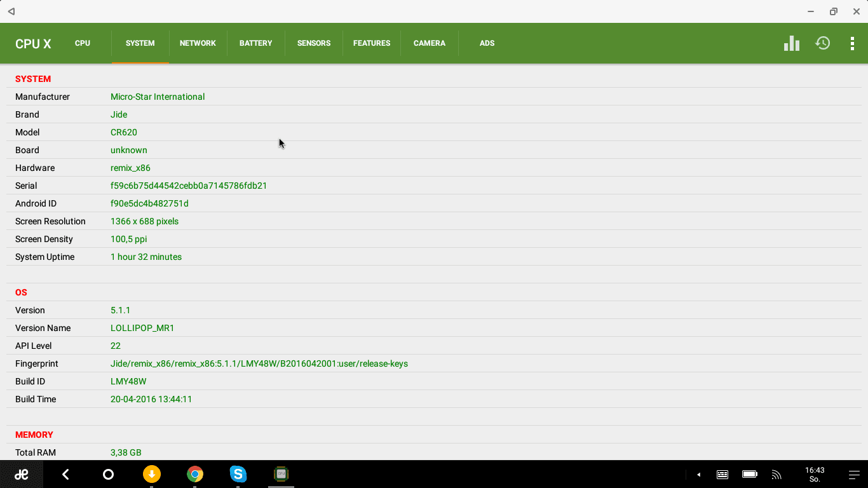868x488 pixels.
Task: Click the API Level value 22
Action: 116,346
